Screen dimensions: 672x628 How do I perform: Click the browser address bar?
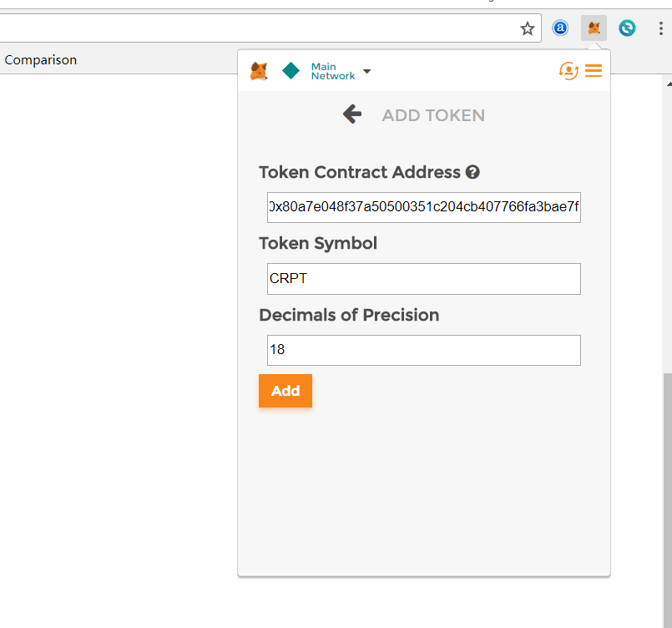pos(250,28)
